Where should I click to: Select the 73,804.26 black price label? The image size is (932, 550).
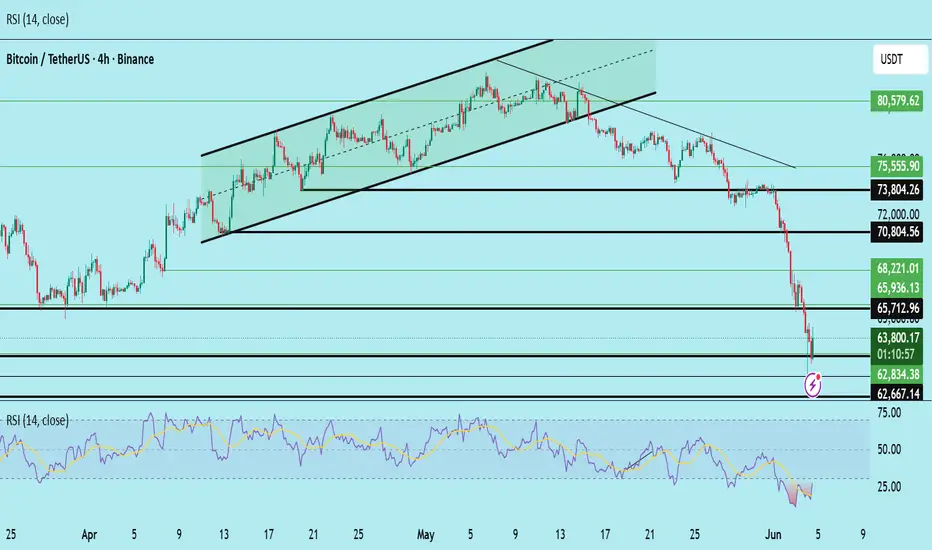pos(898,190)
